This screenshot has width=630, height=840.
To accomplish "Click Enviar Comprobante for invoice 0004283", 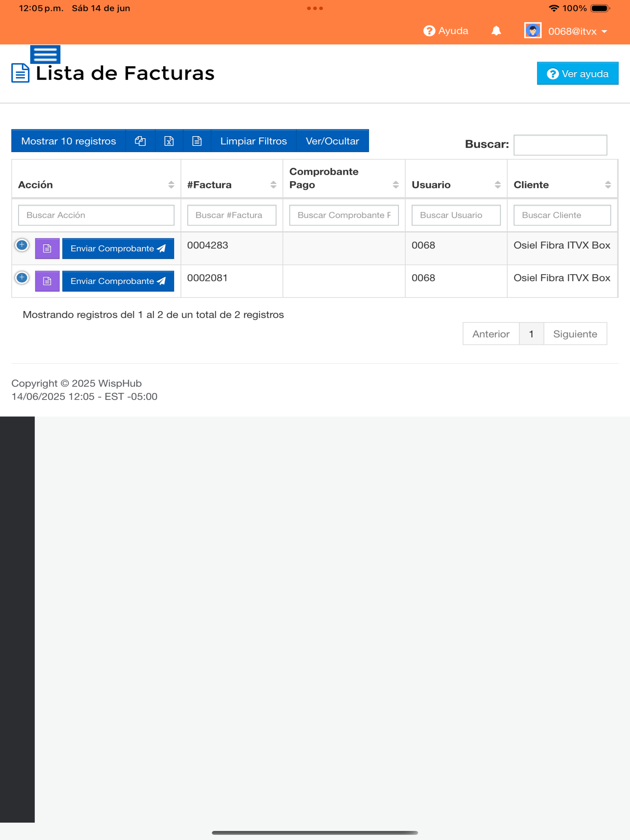I will pos(118,248).
